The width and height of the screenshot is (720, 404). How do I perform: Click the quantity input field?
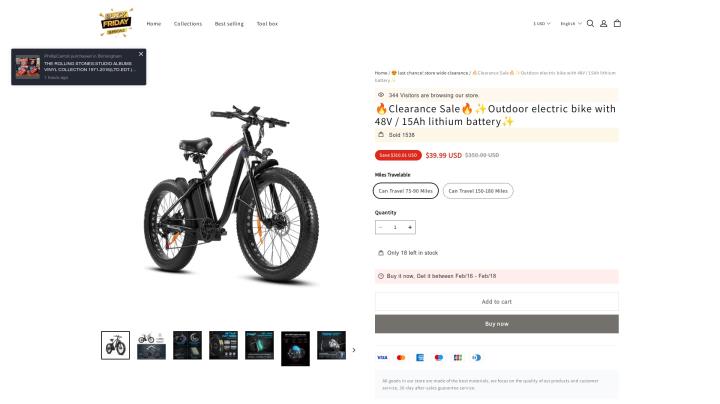pos(395,227)
